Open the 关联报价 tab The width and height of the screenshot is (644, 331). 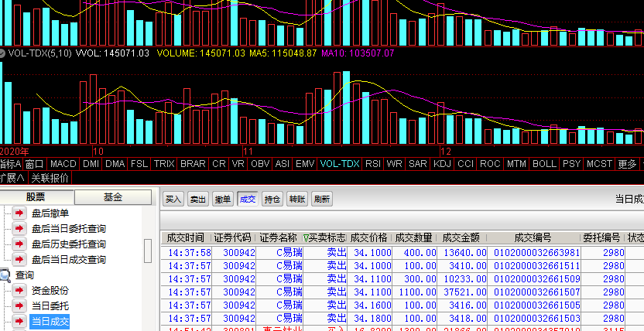coord(50,178)
